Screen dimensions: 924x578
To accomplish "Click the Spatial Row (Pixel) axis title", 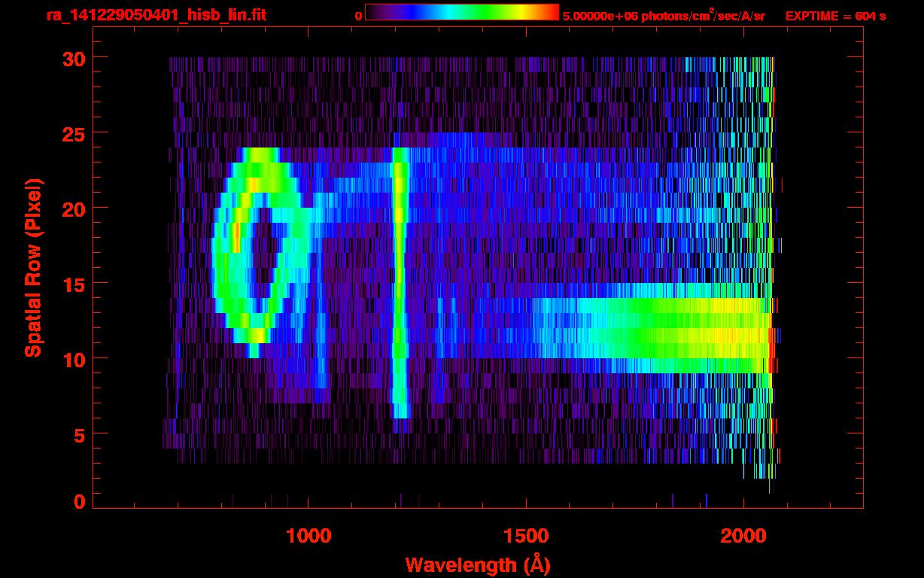I will coord(33,267).
